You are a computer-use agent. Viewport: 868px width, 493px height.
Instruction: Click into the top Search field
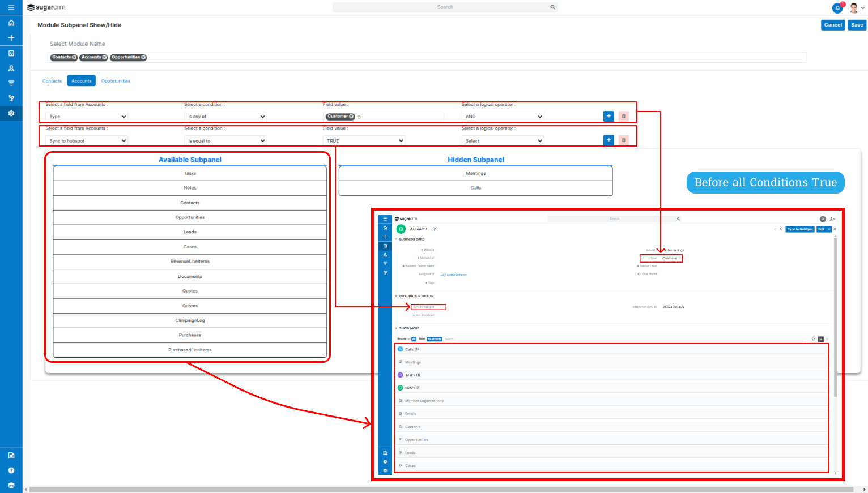click(x=445, y=7)
